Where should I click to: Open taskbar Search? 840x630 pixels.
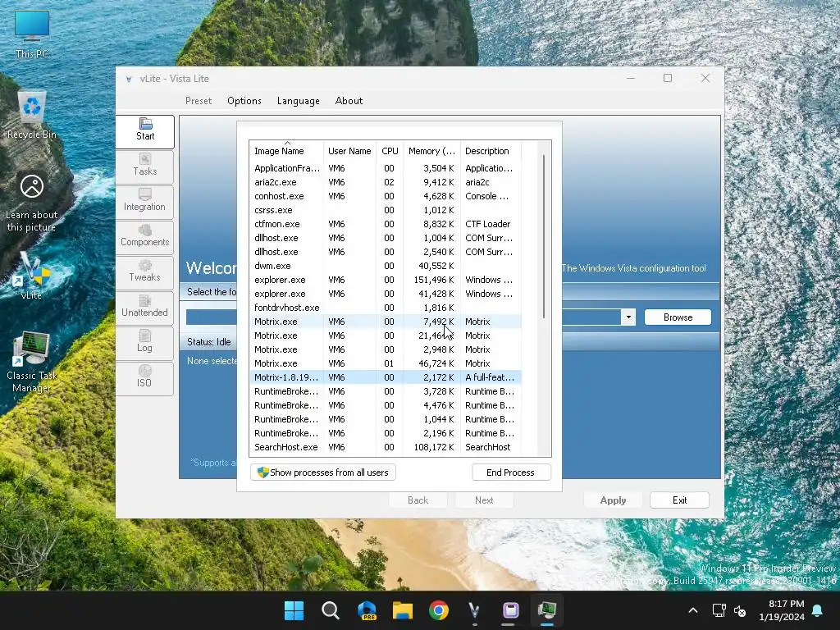(x=330, y=610)
